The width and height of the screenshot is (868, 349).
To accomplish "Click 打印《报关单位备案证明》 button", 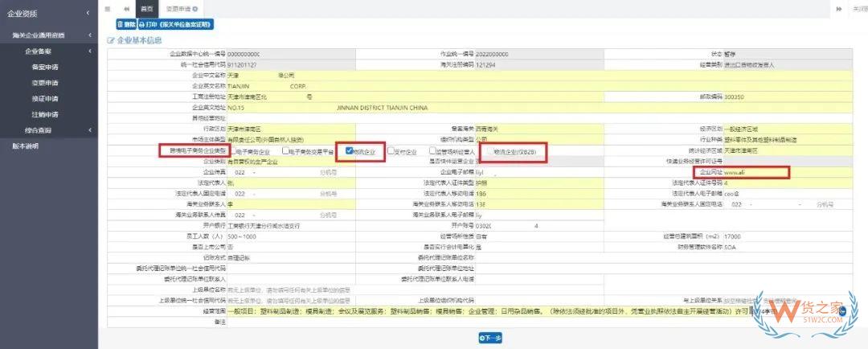I will coord(175,24).
